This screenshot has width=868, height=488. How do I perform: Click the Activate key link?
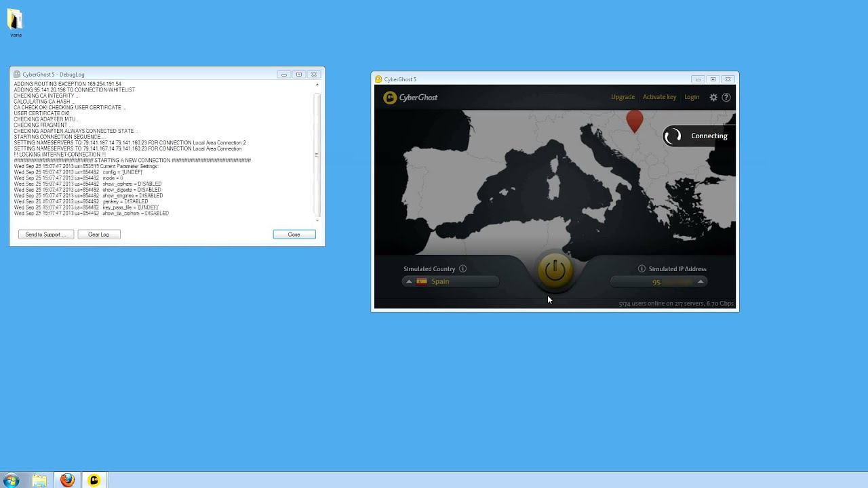pos(659,97)
